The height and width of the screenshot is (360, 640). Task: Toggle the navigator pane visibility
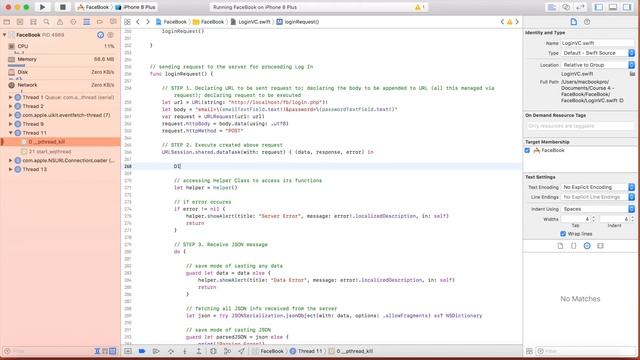[x=598, y=7]
